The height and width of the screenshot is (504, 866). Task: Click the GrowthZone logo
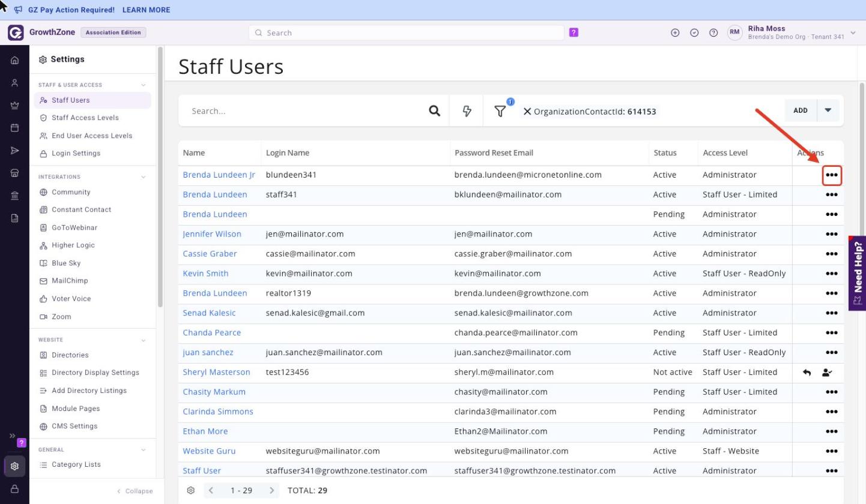[16, 32]
